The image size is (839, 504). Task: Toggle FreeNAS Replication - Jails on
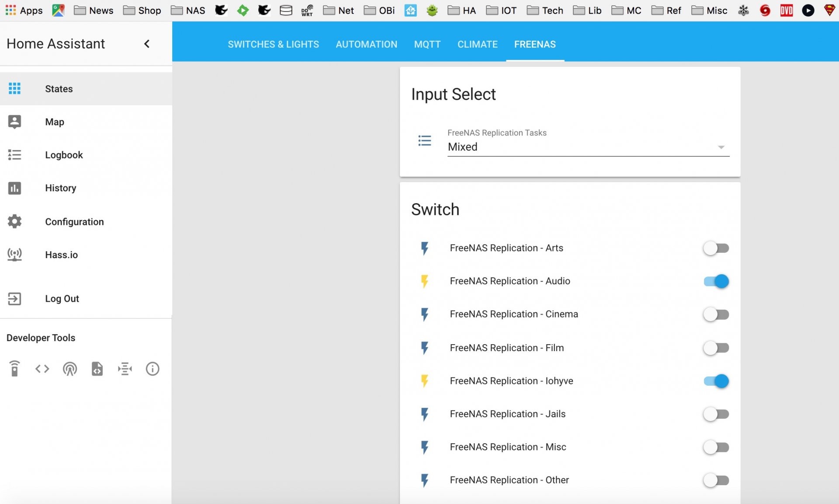pyautogui.click(x=716, y=414)
